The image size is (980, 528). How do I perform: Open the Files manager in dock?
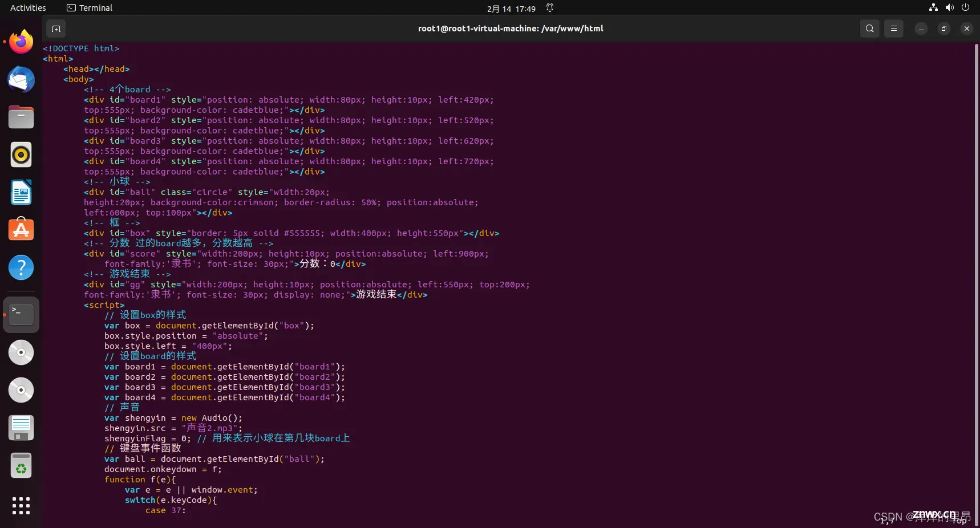click(x=21, y=117)
